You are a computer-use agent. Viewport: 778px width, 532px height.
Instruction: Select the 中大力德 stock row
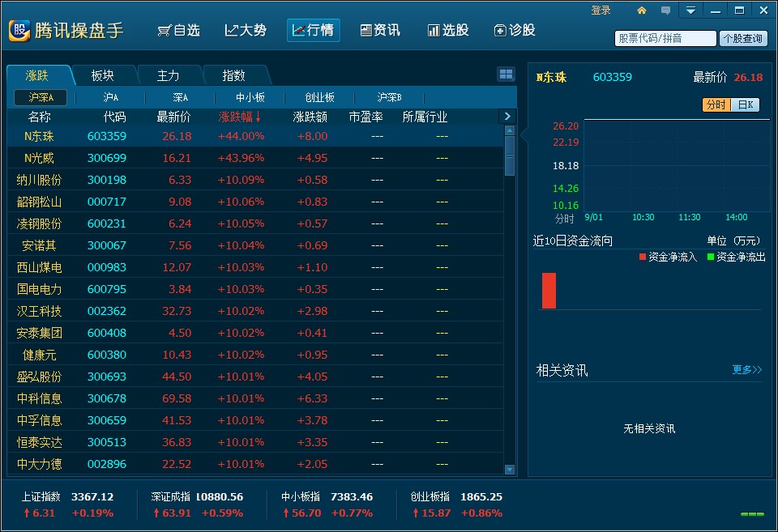[255, 464]
